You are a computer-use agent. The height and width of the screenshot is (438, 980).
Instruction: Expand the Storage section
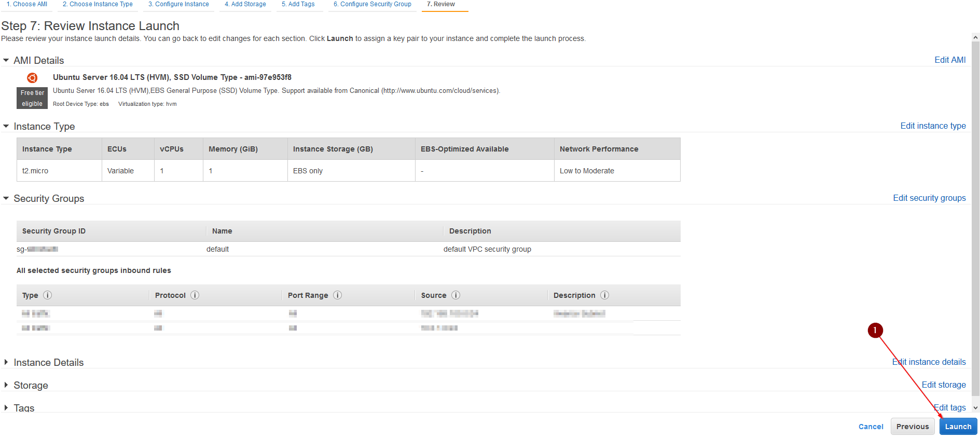(x=6, y=385)
